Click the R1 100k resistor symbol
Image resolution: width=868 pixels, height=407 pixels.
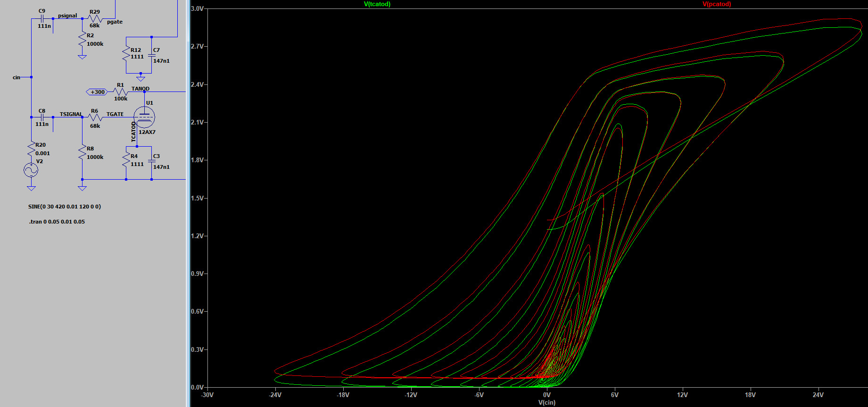[120, 92]
